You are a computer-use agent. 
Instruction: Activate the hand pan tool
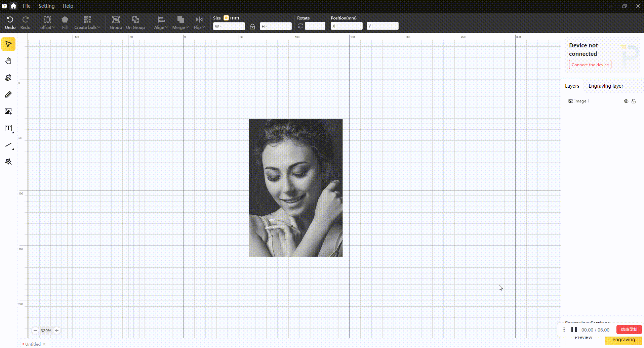tap(8, 61)
